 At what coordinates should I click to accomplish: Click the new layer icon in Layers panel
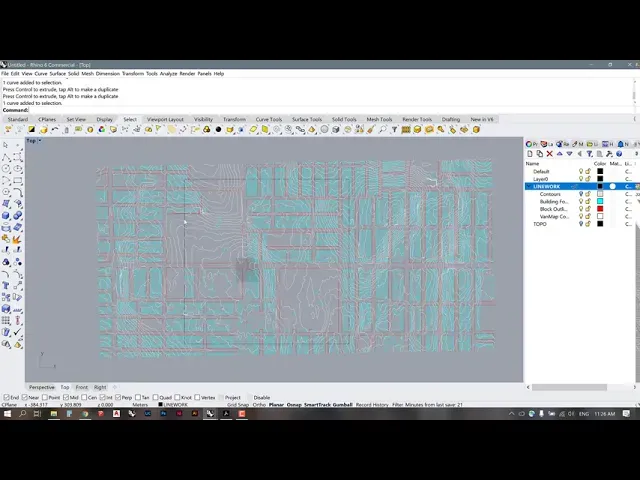tap(531, 153)
